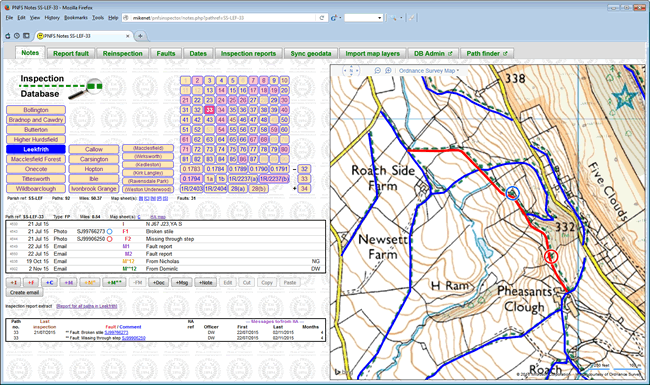Click the red circle in Missing through step row

click(x=109, y=239)
